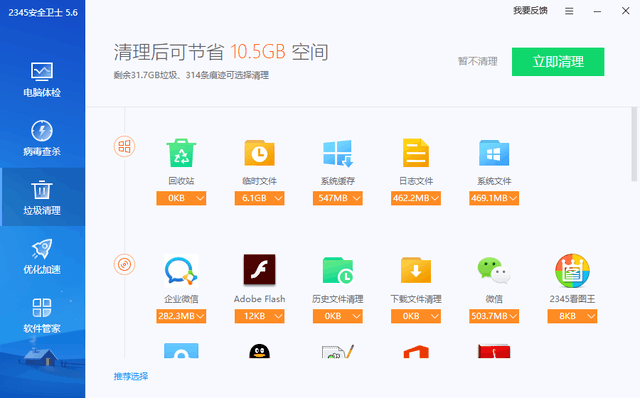Open 我要反馈 feedback link
The image size is (640, 398).
[530, 11]
